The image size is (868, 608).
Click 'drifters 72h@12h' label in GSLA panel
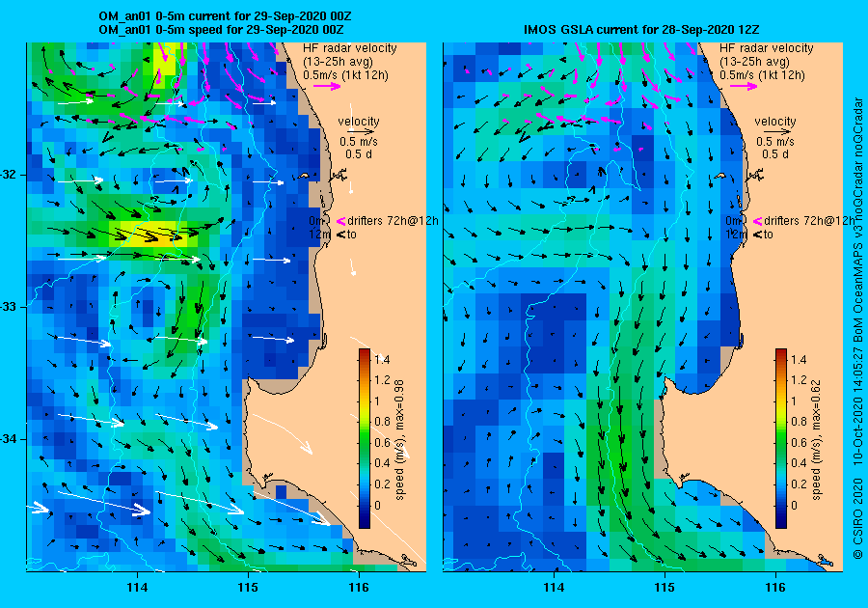coord(809,221)
